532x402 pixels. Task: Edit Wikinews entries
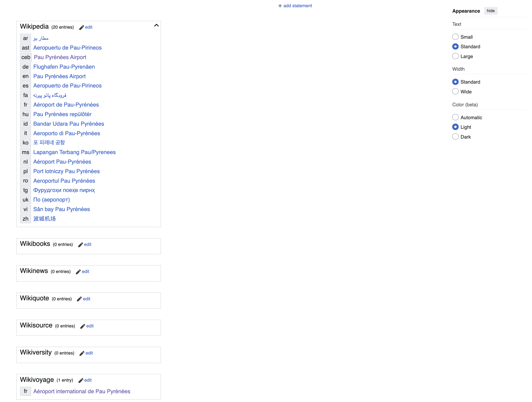coord(85,271)
